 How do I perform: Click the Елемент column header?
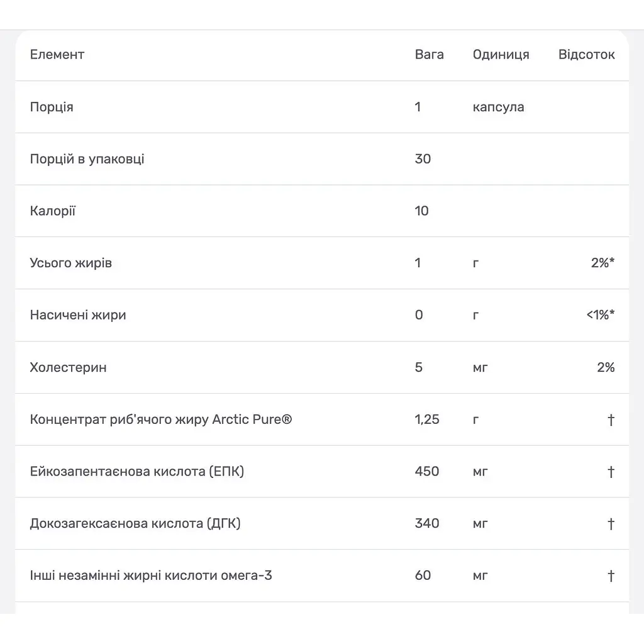[57, 55]
